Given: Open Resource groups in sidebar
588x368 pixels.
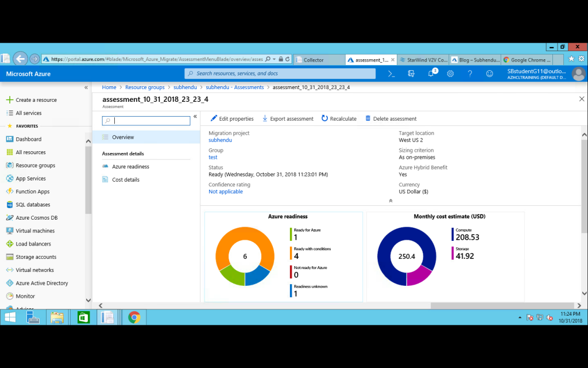Looking at the screenshot, I should (x=31, y=165).
